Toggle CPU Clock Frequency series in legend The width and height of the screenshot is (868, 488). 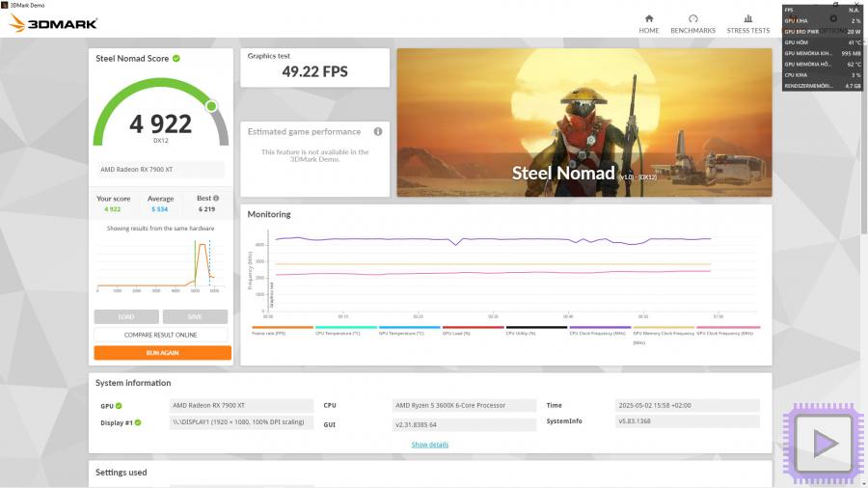click(600, 330)
